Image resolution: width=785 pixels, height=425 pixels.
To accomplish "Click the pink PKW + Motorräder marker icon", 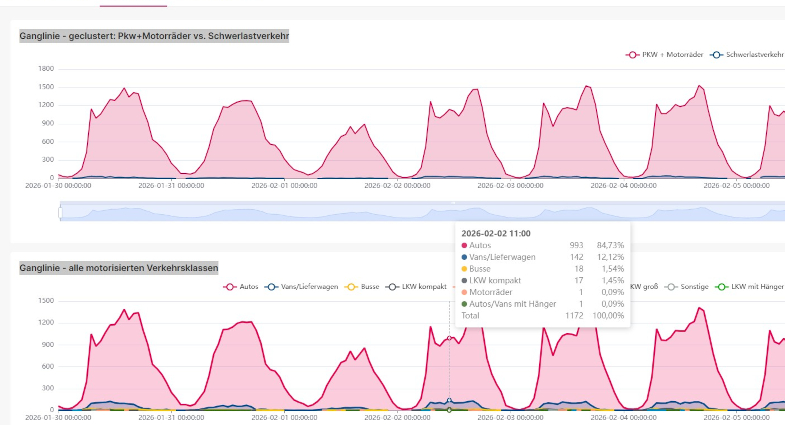I will (x=633, y=54).
